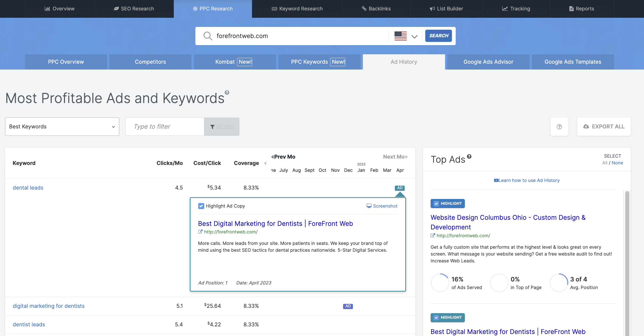
Task: Click the Type to filter field
Action: click(x=165, y=127)
